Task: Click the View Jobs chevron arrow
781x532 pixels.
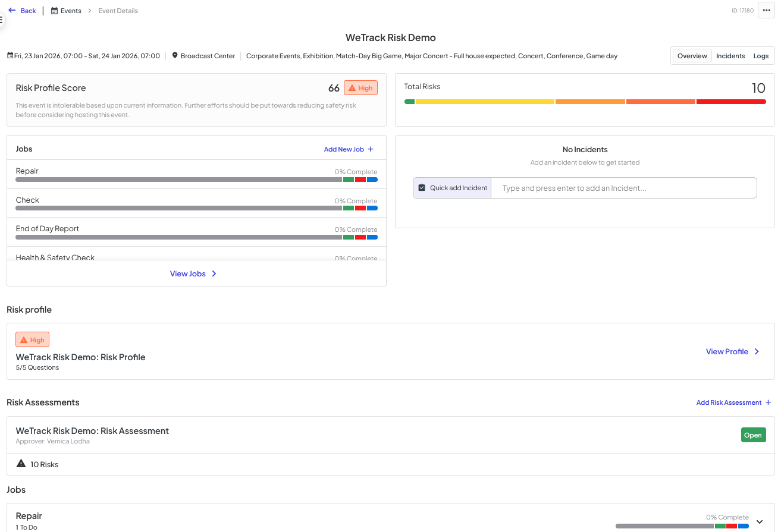Action: coord(214,273)
